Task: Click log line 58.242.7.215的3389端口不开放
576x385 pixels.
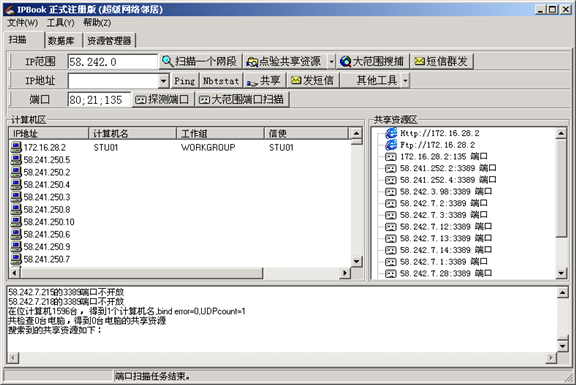Action: click(66, 292)
